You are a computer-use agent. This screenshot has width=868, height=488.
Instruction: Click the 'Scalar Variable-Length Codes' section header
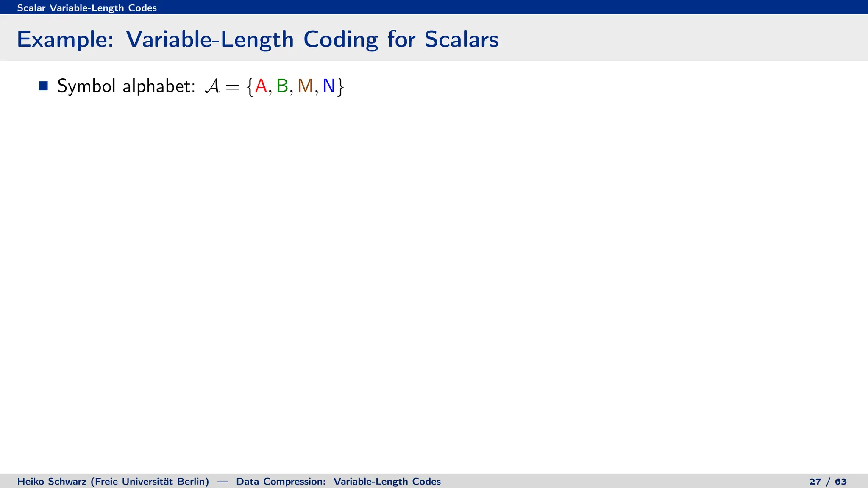tap(87, 8)
